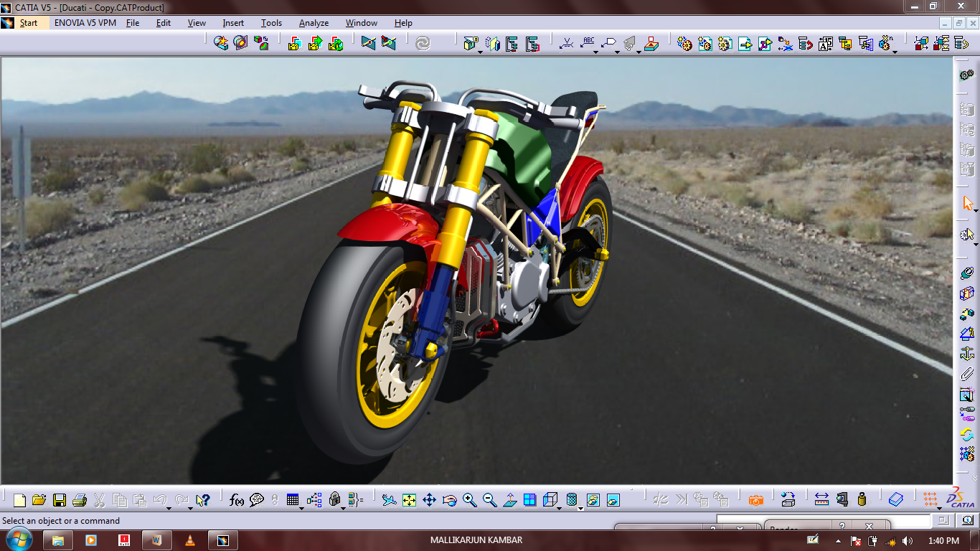Click the CATIA logo icon
The height and width of the screenshot is (551, 980).
coord(961,498)
